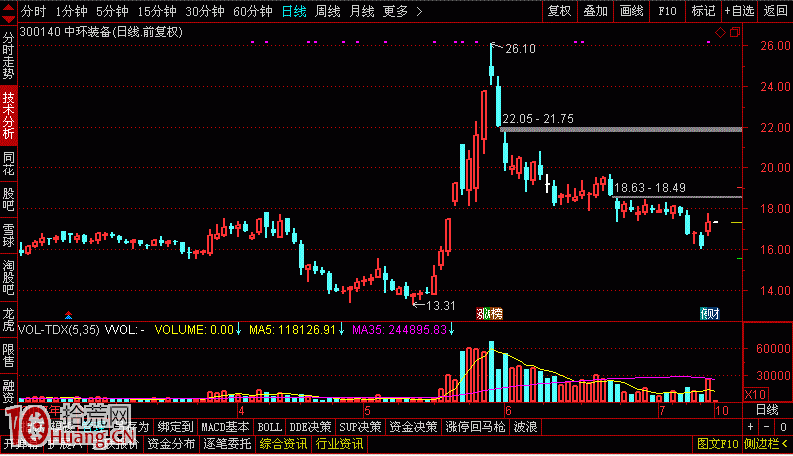
Task: Click the restore-window icon beside the diamond
Action: tap(735, 32)
